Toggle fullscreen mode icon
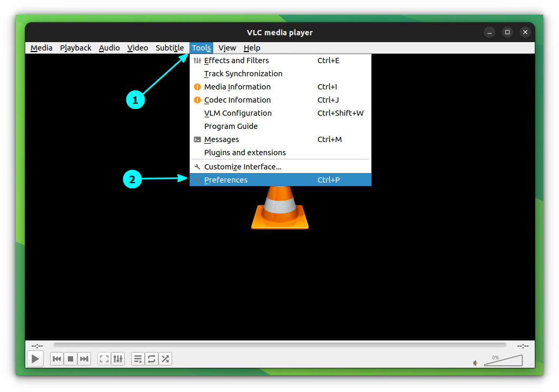This screenshot has width=559, height=392. [104, 358]
